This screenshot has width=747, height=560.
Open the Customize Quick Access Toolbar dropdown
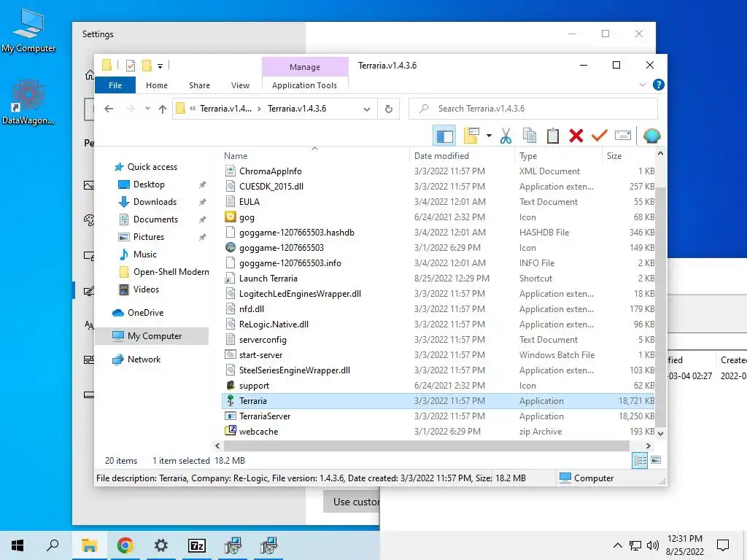tap(160, 66)
